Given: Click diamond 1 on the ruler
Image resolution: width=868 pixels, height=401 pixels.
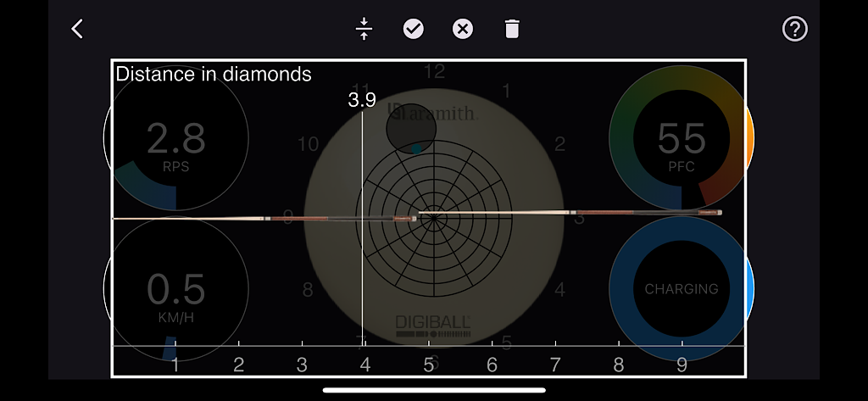Looking at the screenshot, I should 175,365.
